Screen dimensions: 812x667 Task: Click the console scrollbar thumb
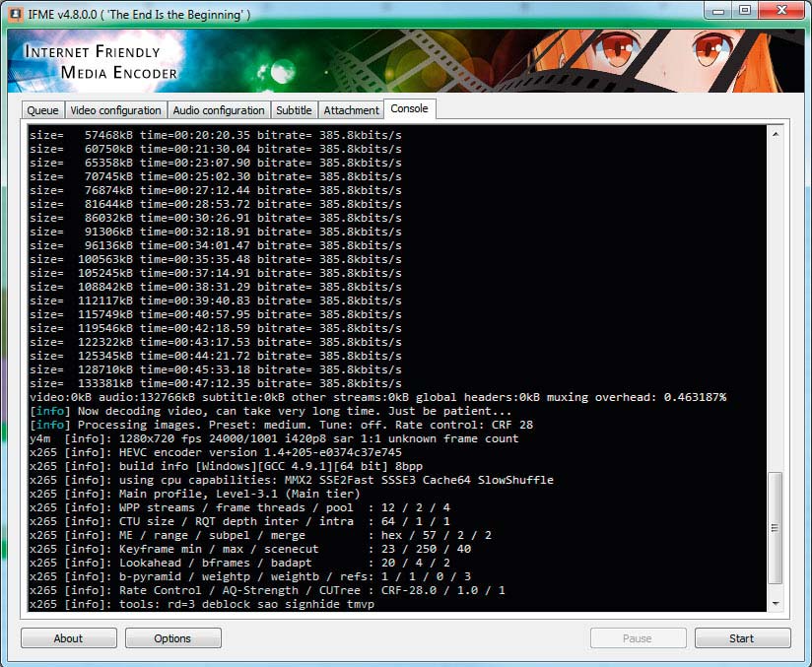pos(776,528)
